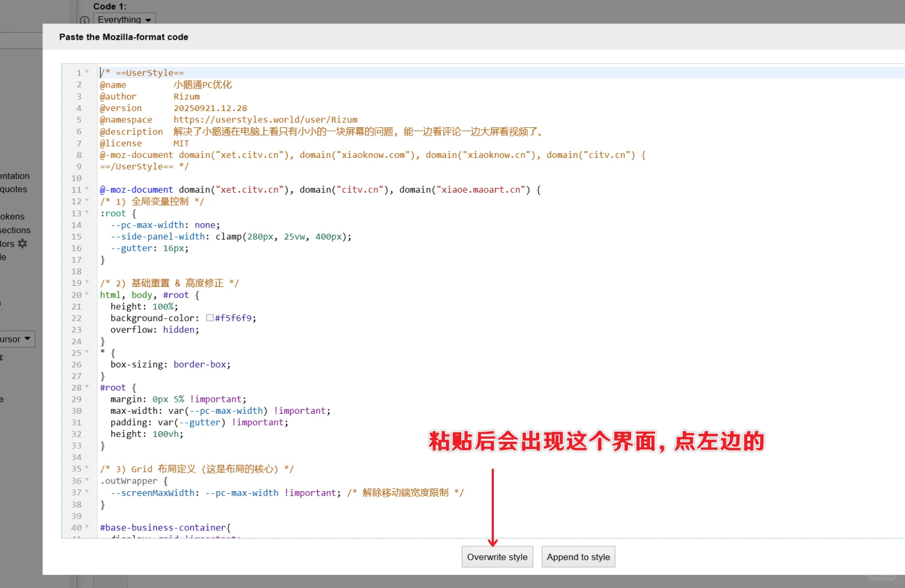Fold the universal selector block on line 25
The height and width of the screenshot is (588, 905).
point(87,353)
